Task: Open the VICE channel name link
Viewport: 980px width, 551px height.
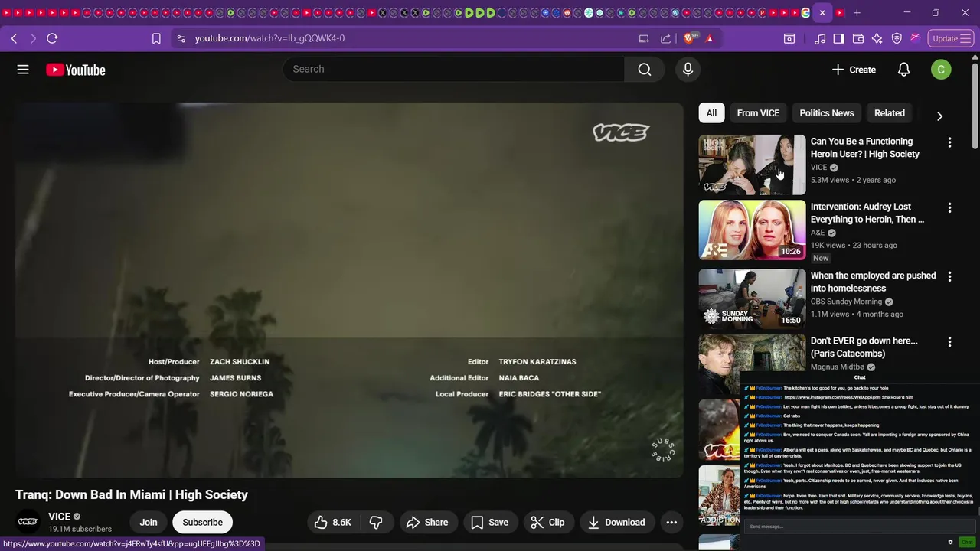Action: pyautogui.click(x=59, y=517)
